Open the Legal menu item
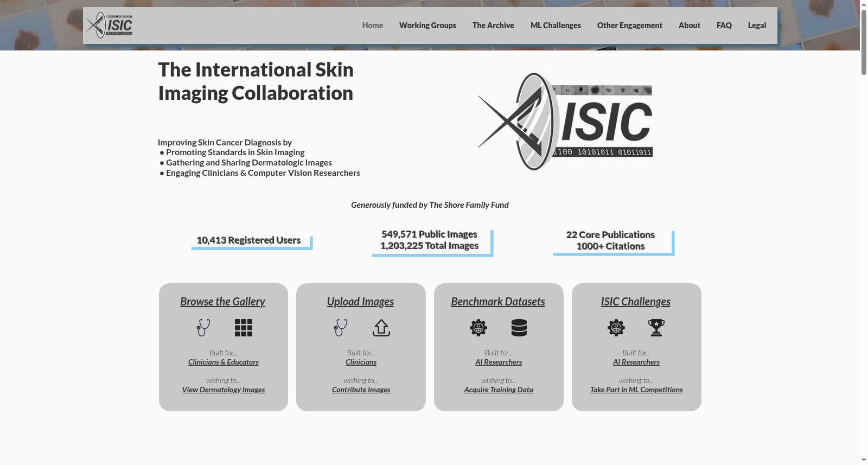Screen dimensions: 868x465 click(757, 26)
